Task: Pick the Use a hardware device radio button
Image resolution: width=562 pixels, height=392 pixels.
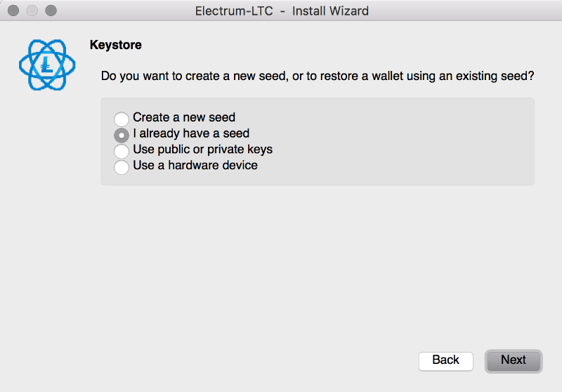Action: pos(122,166)
